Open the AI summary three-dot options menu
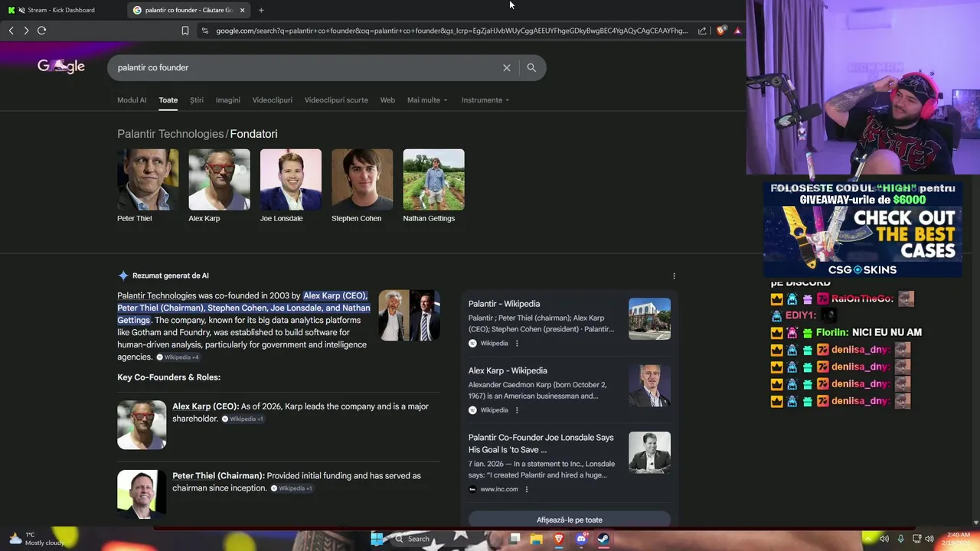The width and height of the screenshot is (980, 551). click(x=674, y=276)
